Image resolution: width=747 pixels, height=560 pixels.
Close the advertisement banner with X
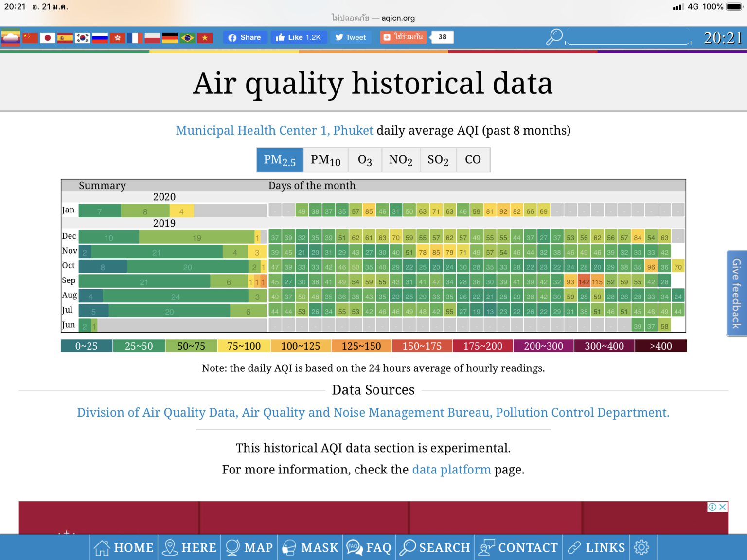pos(723,507)
